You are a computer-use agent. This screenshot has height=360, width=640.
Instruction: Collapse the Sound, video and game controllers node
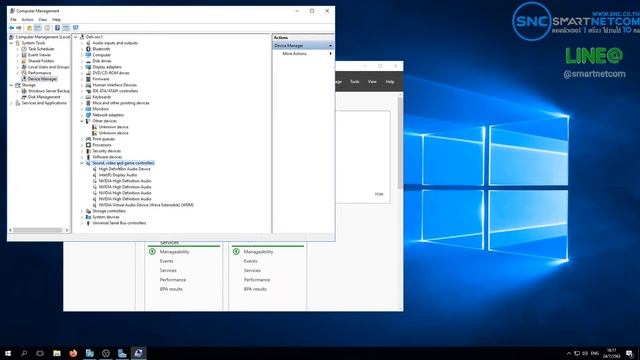tap(82, 163)
